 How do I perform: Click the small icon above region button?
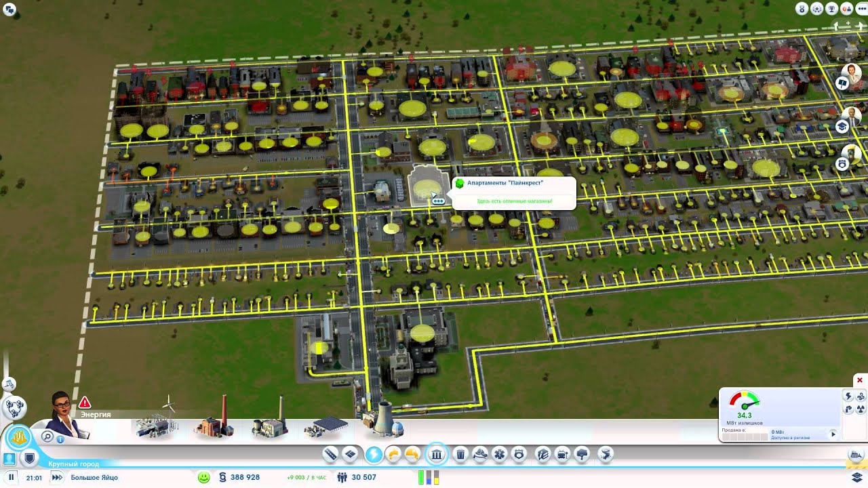[x=9, y=384]
